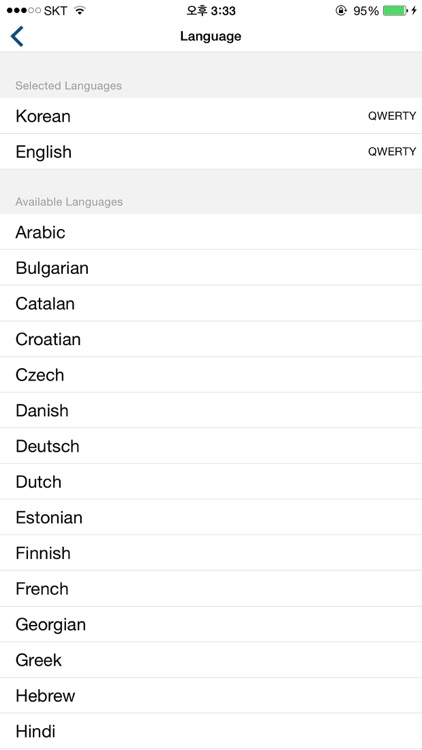
Task: Tap the blue back arrow icon
Action: (17, 36)
